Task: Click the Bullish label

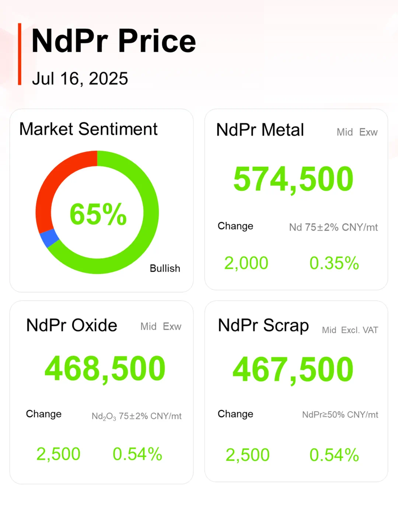Action: [x=165, y=268]
